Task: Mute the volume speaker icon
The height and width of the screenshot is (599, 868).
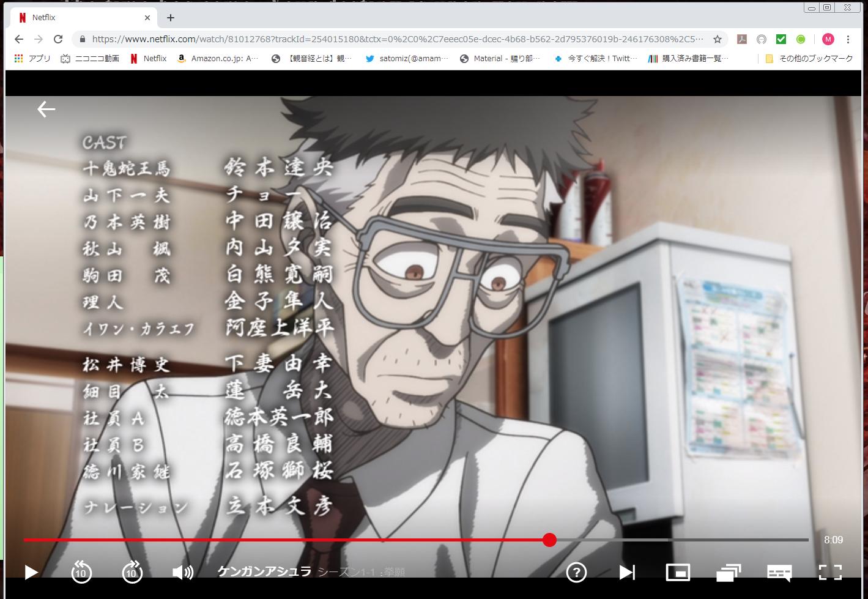Action: (183, 573)
